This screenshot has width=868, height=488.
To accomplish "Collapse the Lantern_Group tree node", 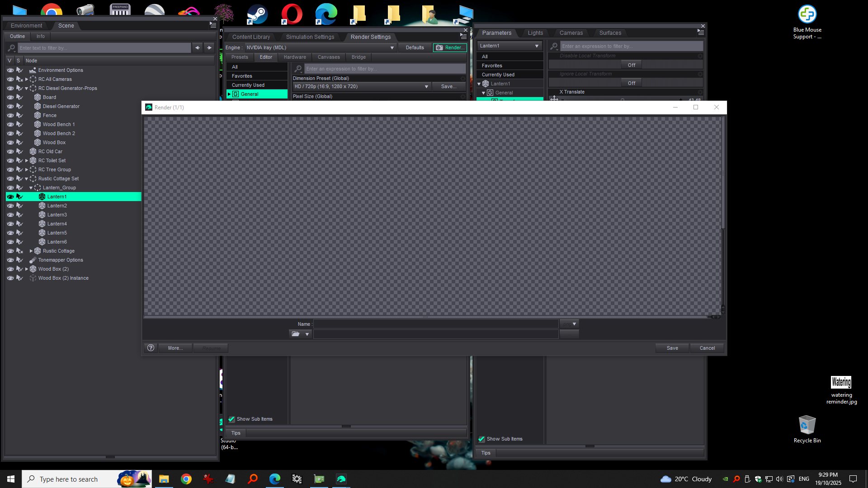I will click(x=31, y=188).
